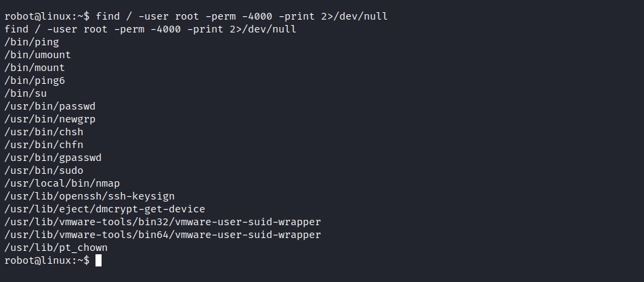
Task: Click the ssh-keysign path line
Action: (x=89, y=196)
